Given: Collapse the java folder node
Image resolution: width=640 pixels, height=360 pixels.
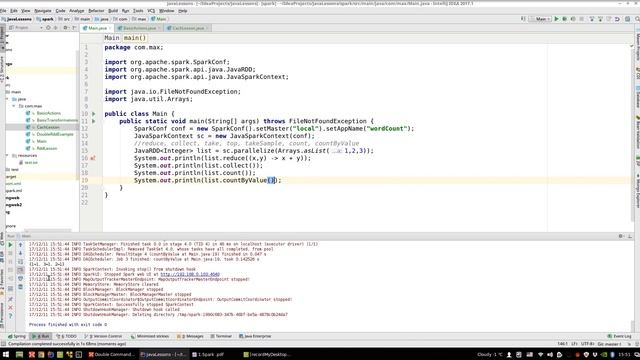Looking at the screenshot, I should 7,99.
